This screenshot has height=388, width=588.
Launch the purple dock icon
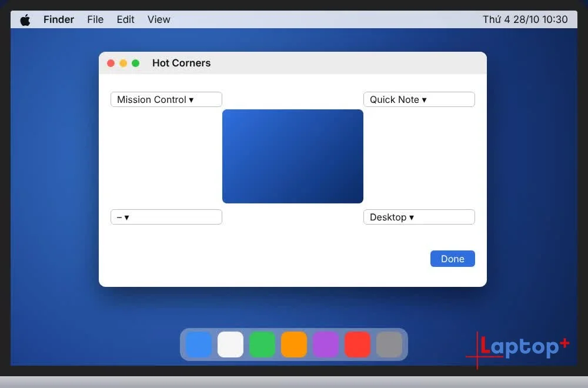(x=326, y=344)
